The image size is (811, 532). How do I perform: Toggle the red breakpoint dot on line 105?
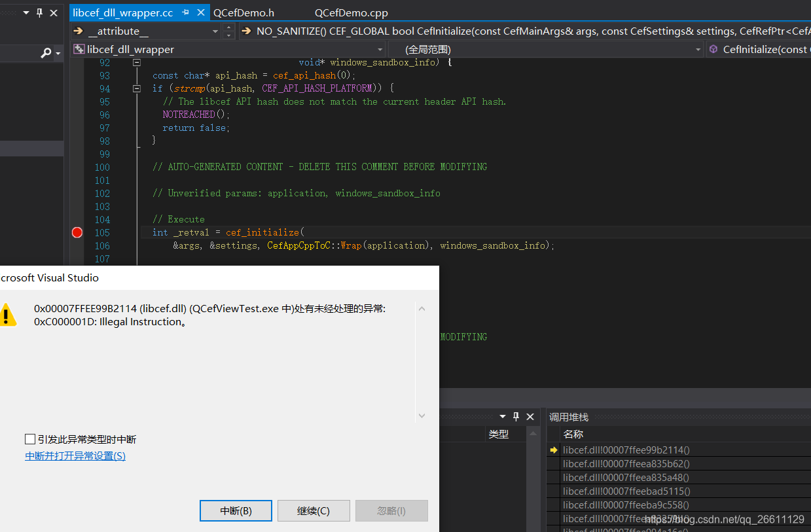77,232
